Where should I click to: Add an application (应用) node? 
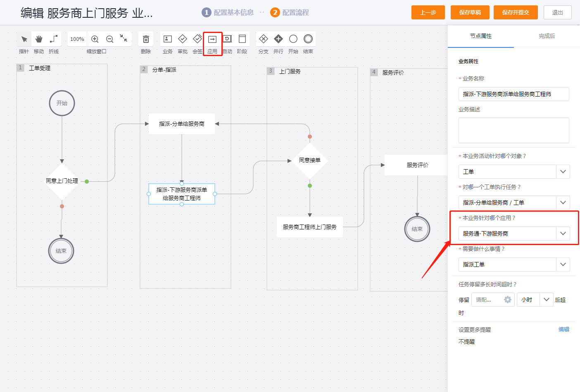212,39
